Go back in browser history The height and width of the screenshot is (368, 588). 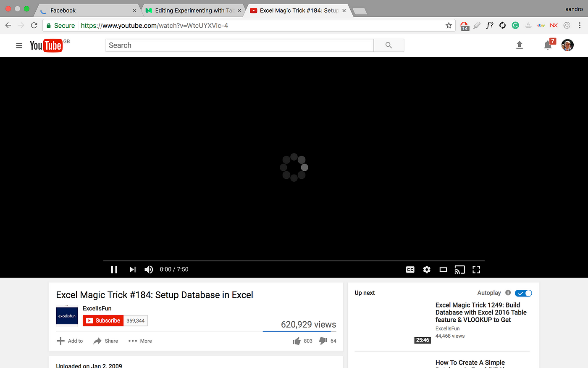8,25
